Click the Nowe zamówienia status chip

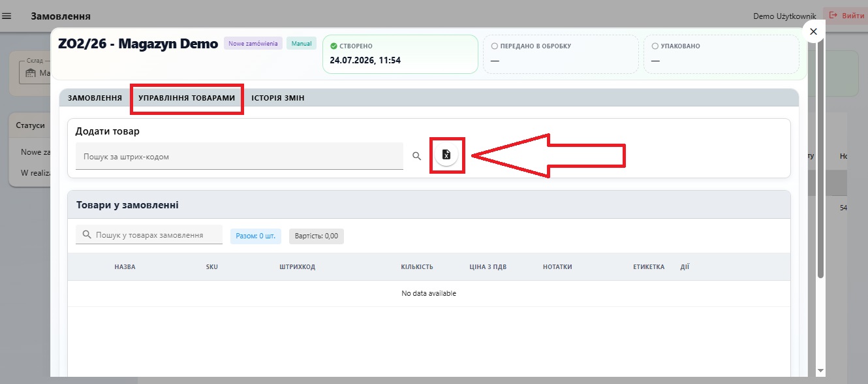pyautogui.click(x=253, y=44)
